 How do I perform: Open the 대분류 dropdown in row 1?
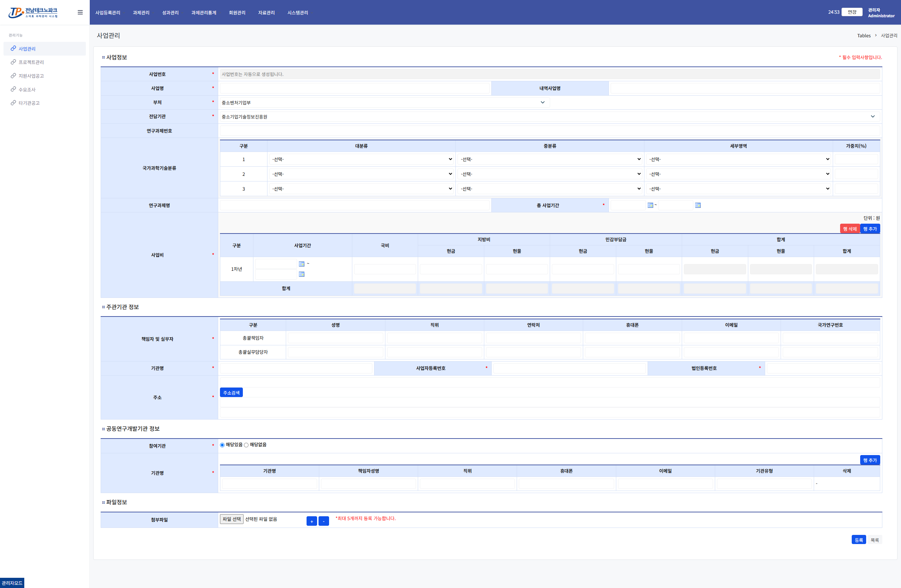[361, 159]
